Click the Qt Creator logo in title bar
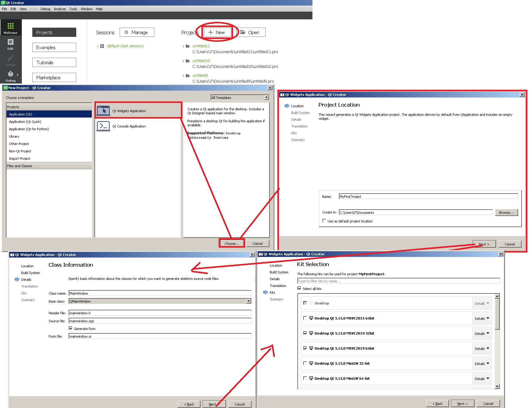 pyautogui.click(x=3, y=3)
